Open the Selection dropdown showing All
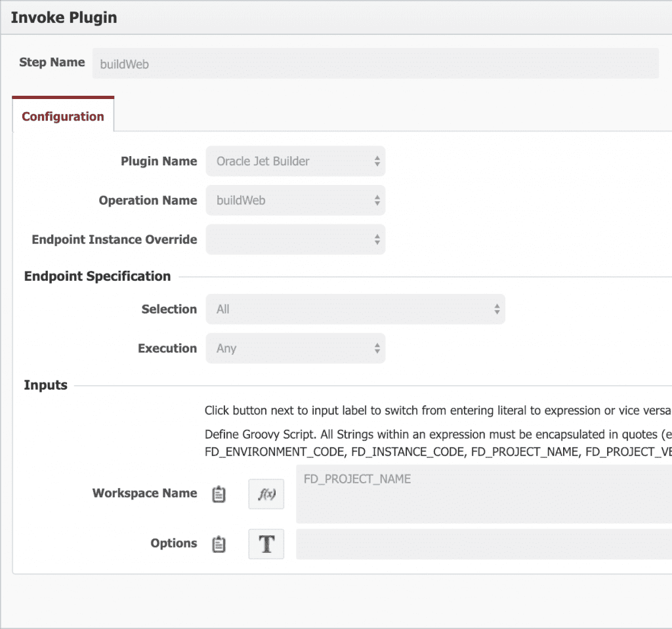This screenshot has height=629, width=672. pyautogui.click(x=355, y=309)
